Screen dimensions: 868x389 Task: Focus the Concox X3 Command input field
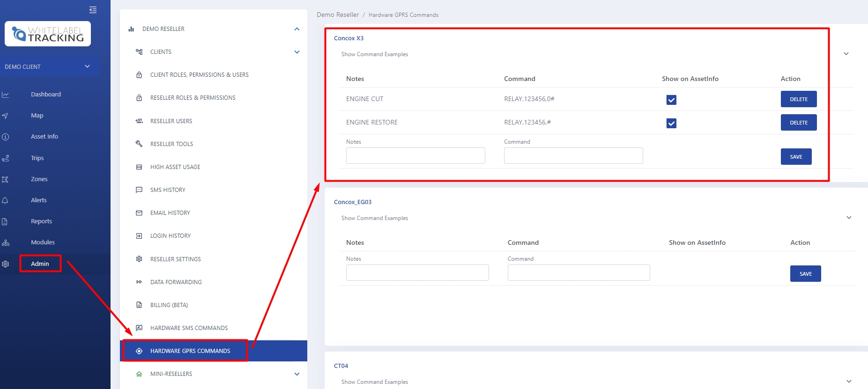(x=573, y=156)
